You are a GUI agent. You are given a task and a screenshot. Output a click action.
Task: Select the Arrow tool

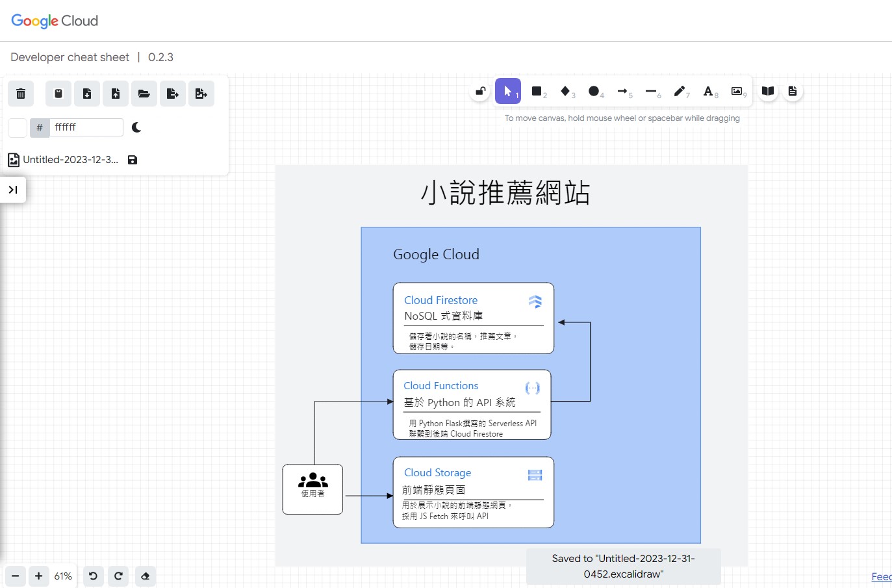pyautogui.click(x=622, y=91)
